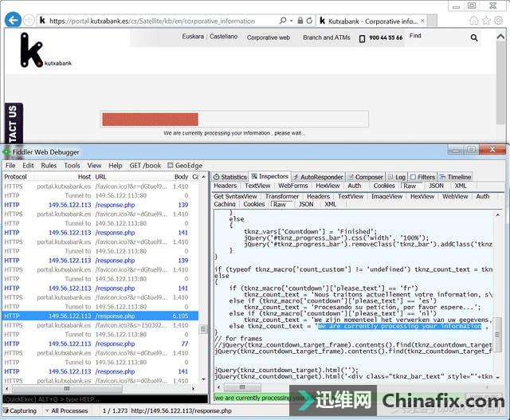Image resolution: width=510 pixels, height=420 pixels.
Task: Click the session list horizontal scrollbar
Action: (x=67, y=388)
